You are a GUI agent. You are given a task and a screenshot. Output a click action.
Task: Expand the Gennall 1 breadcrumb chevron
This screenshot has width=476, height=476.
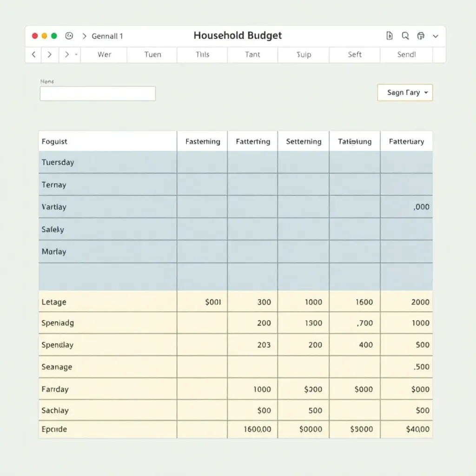coord(84,36)
